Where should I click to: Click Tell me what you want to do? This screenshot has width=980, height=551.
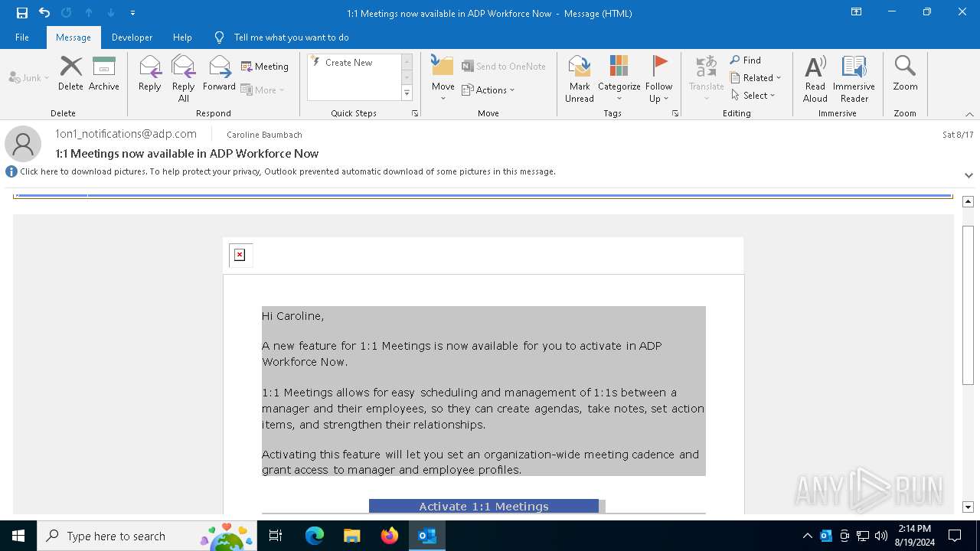[291, 37]
